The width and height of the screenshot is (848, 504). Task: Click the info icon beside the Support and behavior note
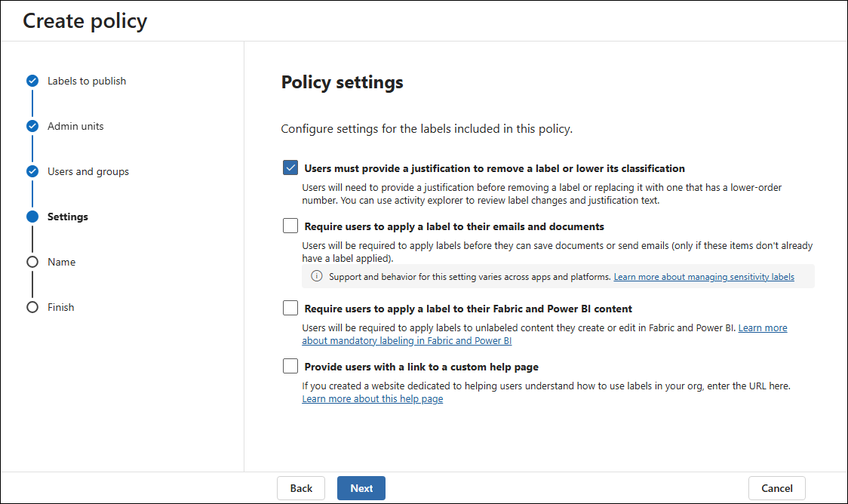point(317,276)
